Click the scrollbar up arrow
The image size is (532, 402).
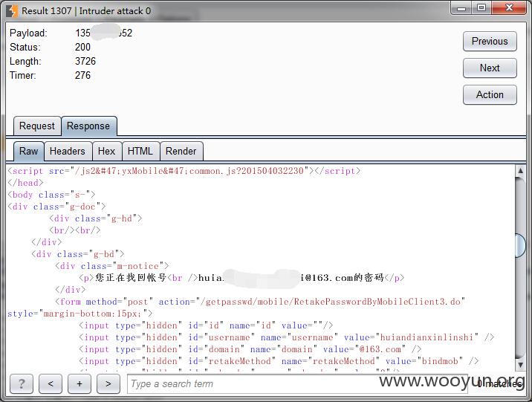coord(520,171)
